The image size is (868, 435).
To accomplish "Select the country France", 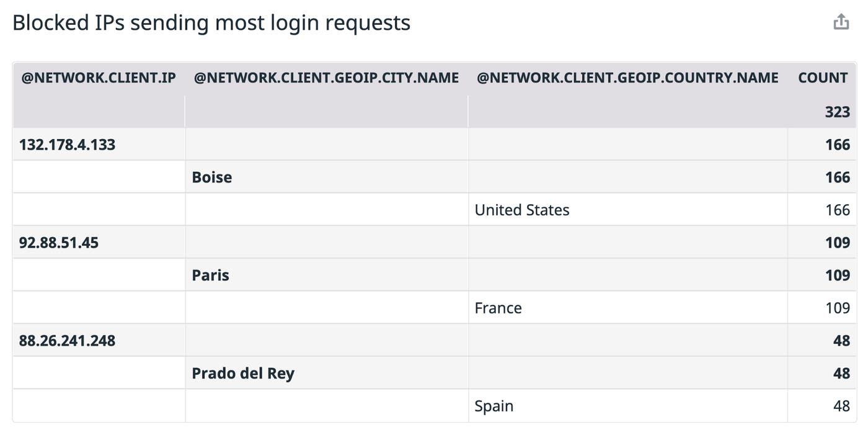I will [498, 307].
